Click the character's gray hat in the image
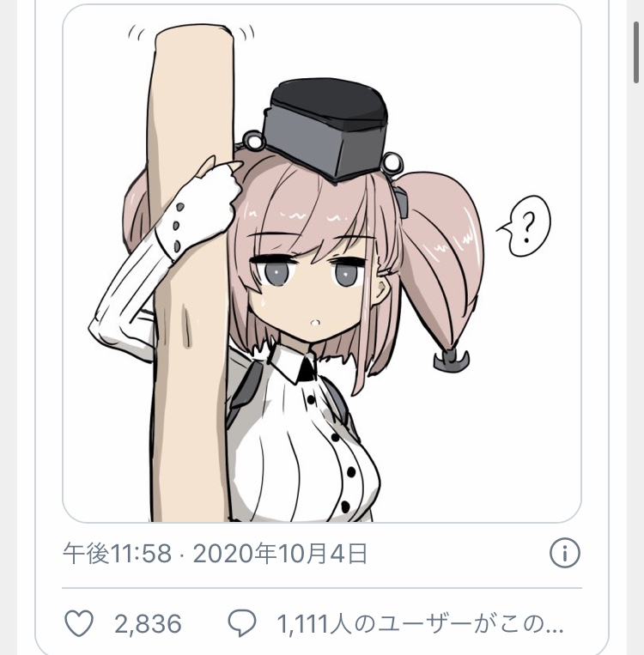 point(326,129)
